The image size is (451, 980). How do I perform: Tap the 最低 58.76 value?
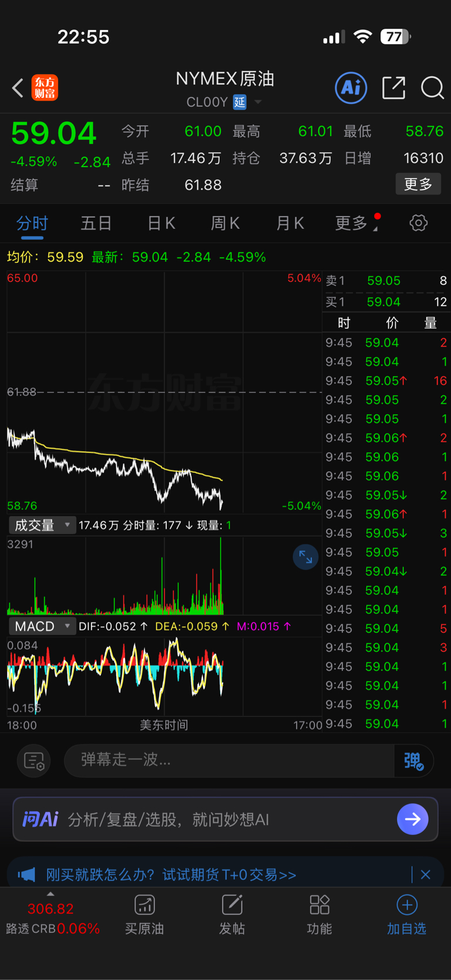tap(425, 131)
